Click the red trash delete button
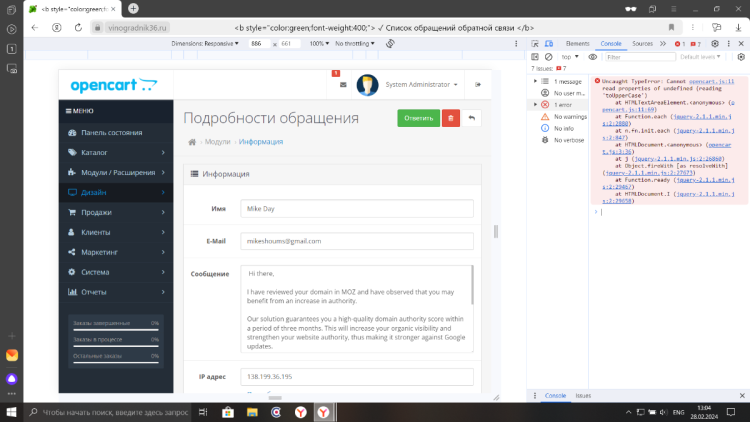 [x=451, y=118]
